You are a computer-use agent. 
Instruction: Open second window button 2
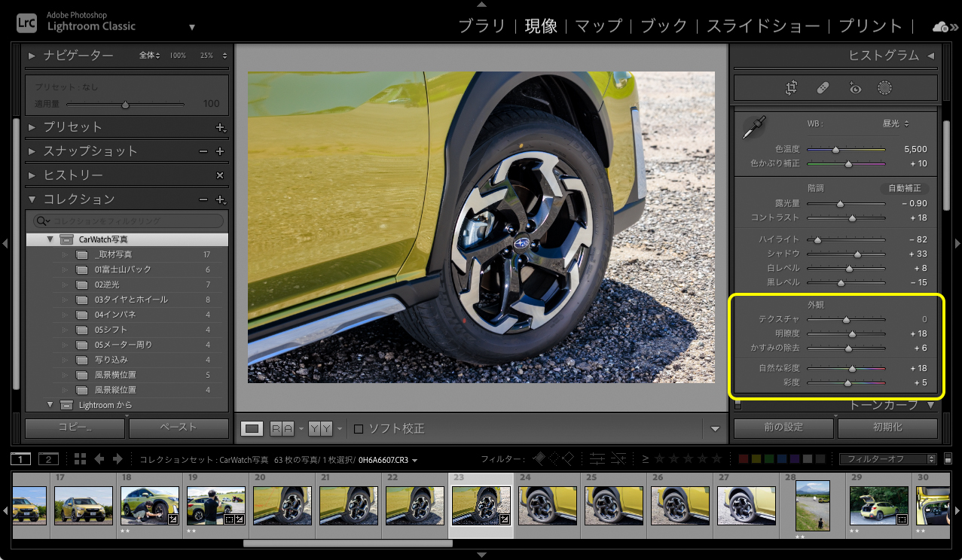(48, 459)
